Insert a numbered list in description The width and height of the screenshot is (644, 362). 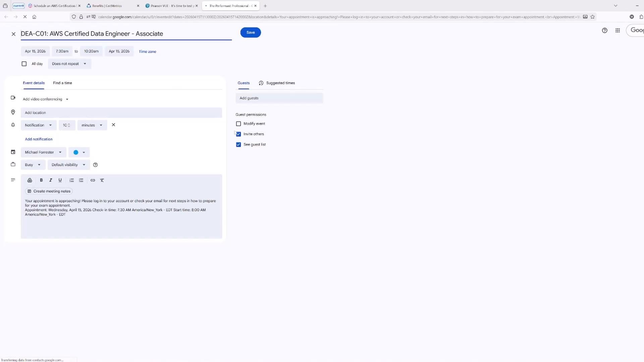point(71,180)
